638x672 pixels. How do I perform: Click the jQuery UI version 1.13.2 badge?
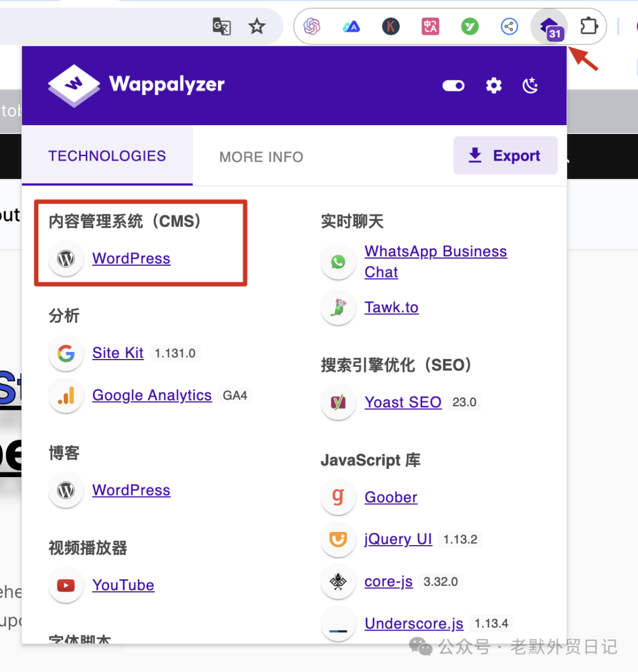coord(460,539)
